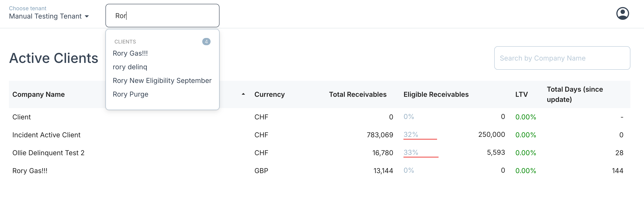Click the clients count badge showing 4
The width and height of the screenshot is (644, 223).
[x=206, y=42]
